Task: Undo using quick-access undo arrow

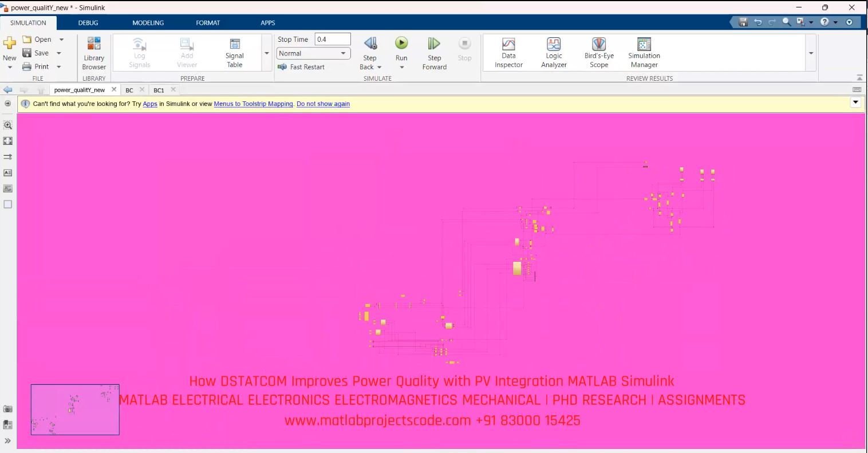Action: (757, 22)
